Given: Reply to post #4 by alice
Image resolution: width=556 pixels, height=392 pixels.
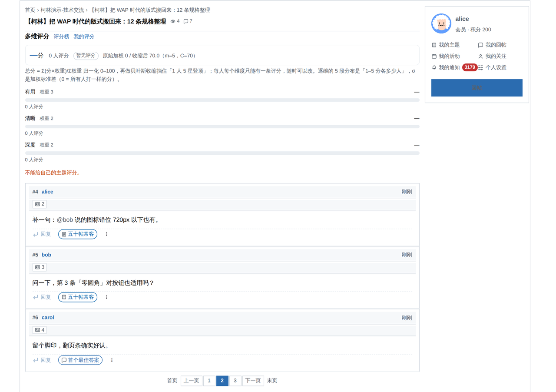Looking at the screenshot, I should coord(42,234).
